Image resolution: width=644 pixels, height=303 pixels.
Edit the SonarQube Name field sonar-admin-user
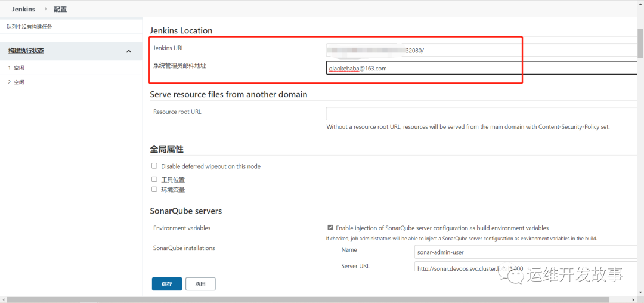[526, 252]
